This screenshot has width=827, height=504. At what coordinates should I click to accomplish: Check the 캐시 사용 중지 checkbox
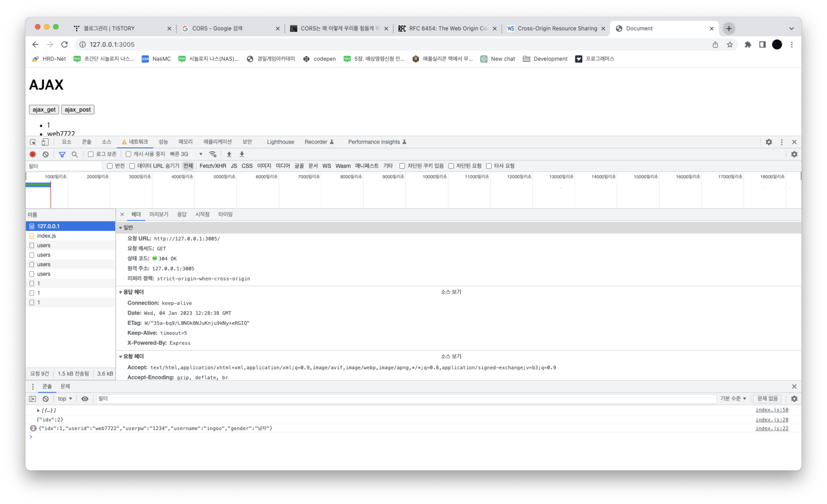pos(128,154)
